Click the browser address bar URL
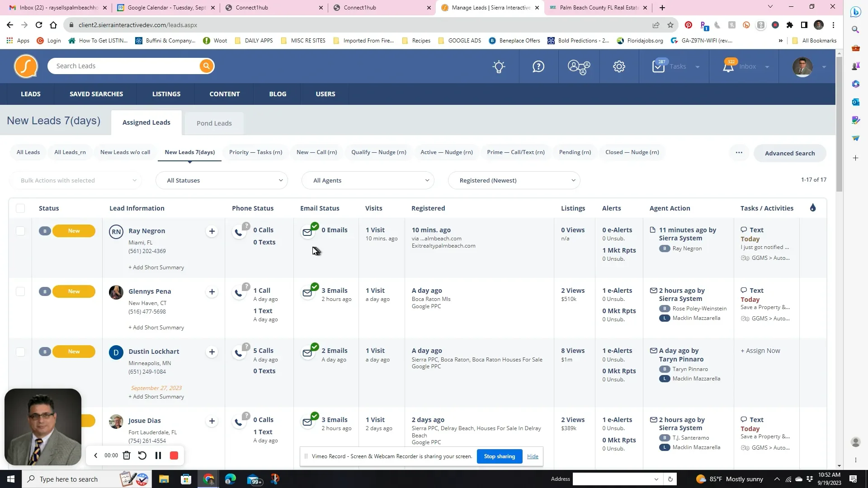Screen dimensions: 868x488 tap(138, 25)
